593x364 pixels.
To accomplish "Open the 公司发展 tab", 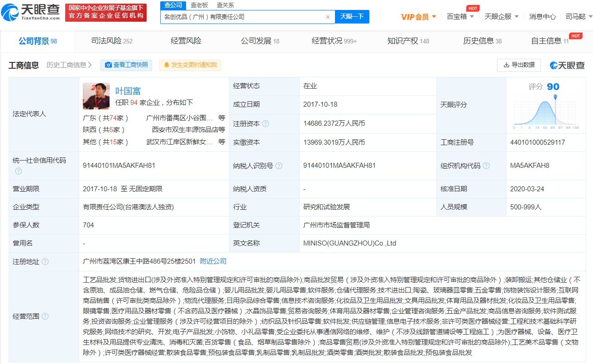I will (x=260, y=41).
